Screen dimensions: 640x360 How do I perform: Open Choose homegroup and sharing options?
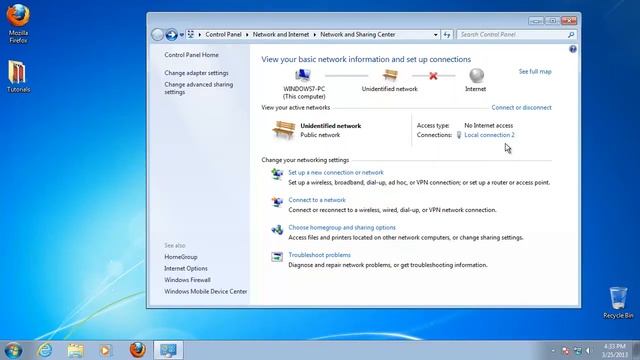pyautogui.click(x=342, y=227)
